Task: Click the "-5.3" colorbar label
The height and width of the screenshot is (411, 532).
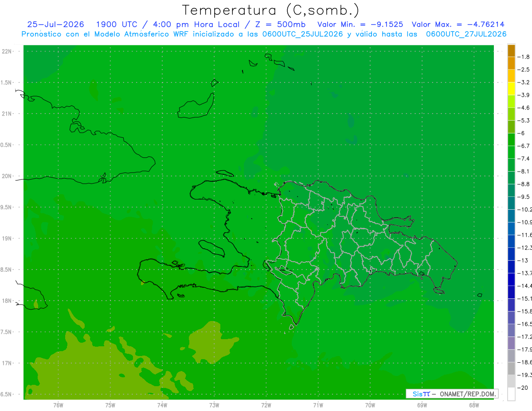Action: click(524, 120)
